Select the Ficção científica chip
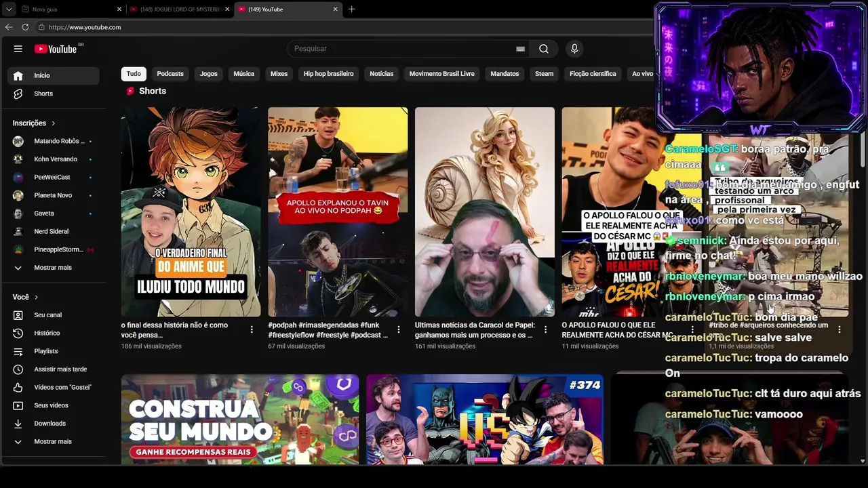Screen dimensions: 868x488 [x=593, y=74]
